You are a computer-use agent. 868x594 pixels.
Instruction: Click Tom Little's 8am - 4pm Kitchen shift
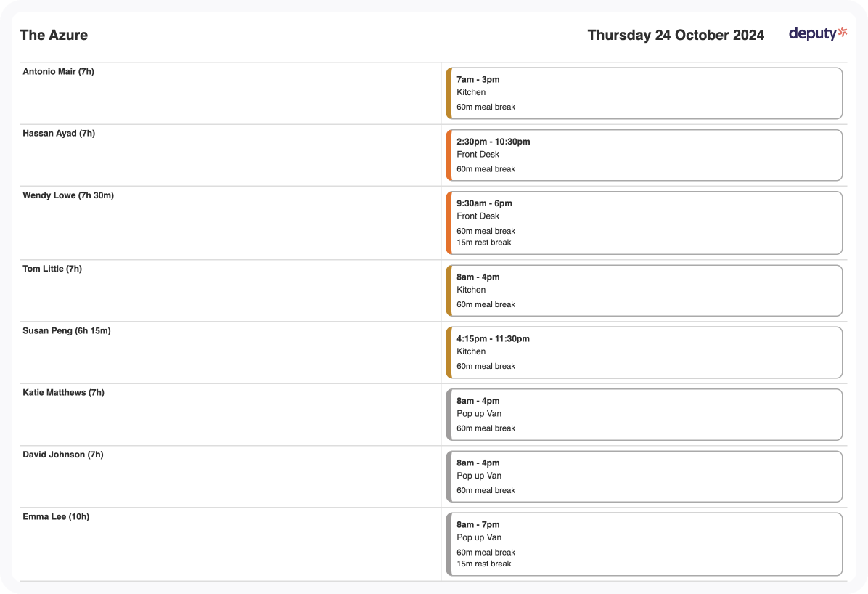click(644, 290)
